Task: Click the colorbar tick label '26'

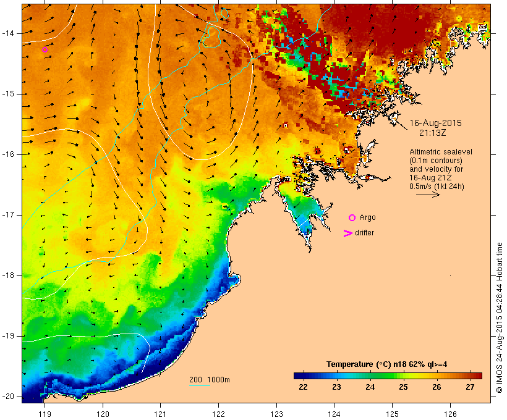Action: click(437, 387)
